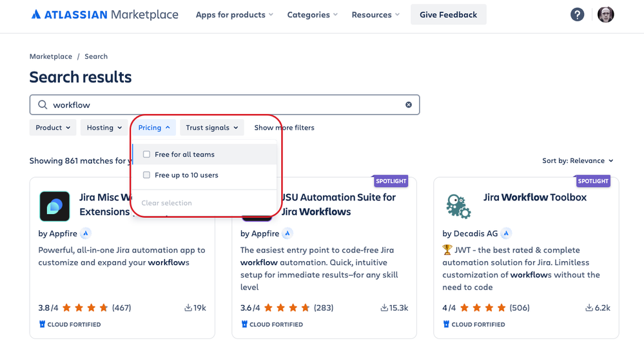
Task: Click star rating on the 3.6/4 card
Action: click(x=287, y=307)
